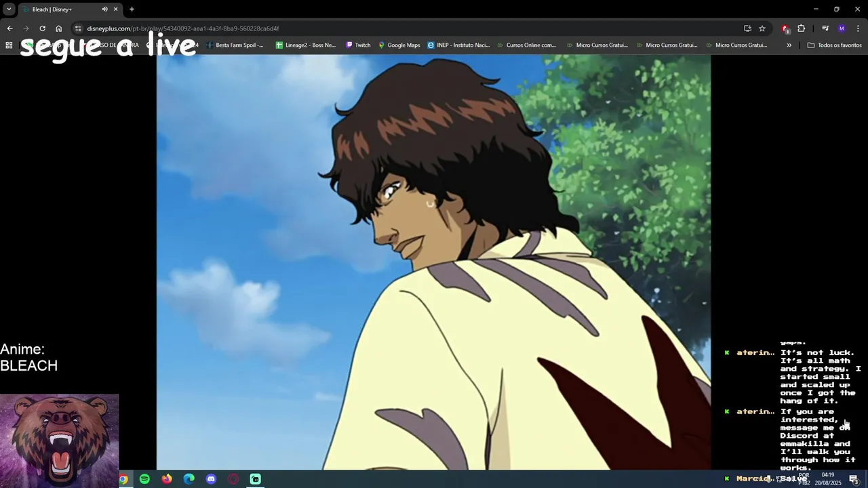Open Lineage2 - Boss bookmark

pyautogui.click(x=306, y=45)
